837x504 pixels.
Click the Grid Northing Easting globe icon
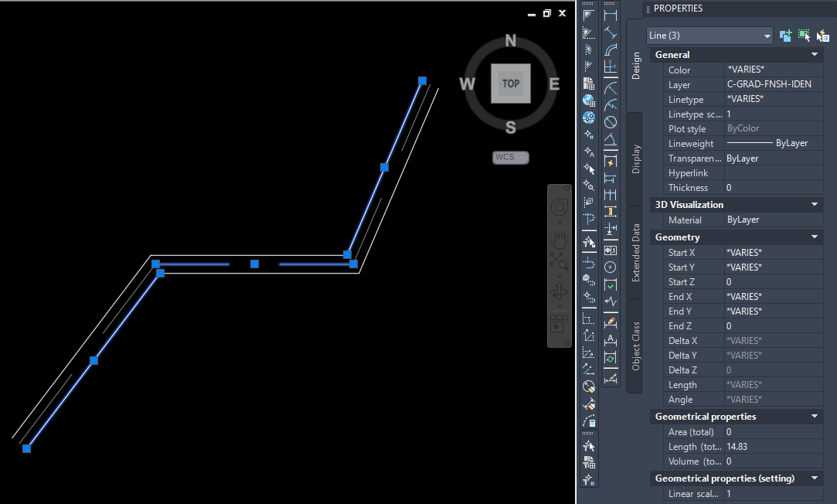pos(588,100)
